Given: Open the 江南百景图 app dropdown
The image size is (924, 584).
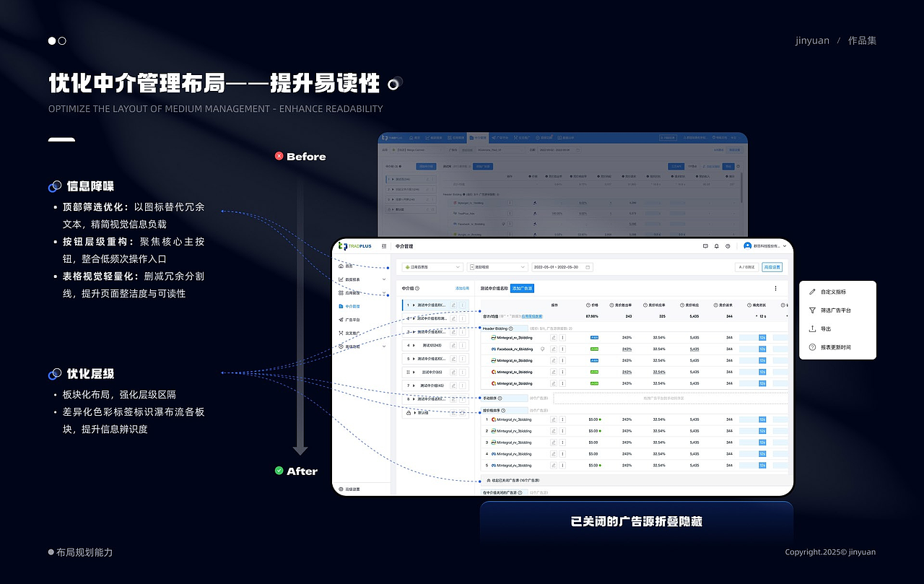Looking at the screenshot, I should pyautogui.click(x=432, y=267).
